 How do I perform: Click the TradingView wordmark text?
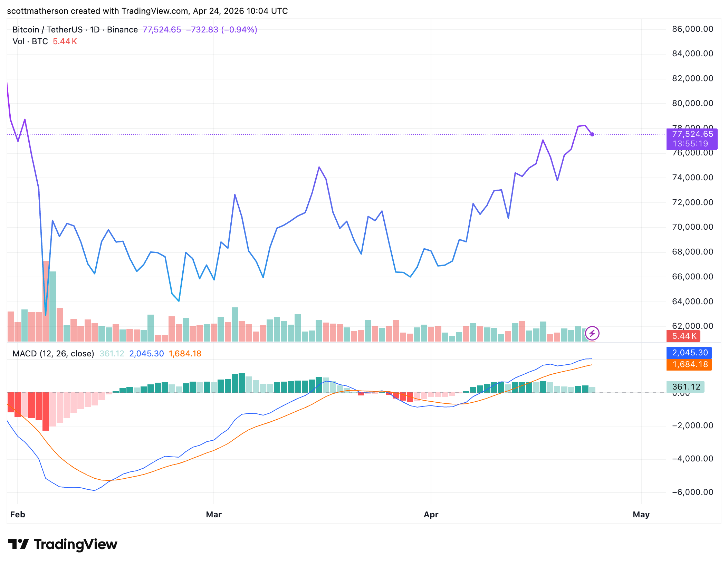click(75, 544)
